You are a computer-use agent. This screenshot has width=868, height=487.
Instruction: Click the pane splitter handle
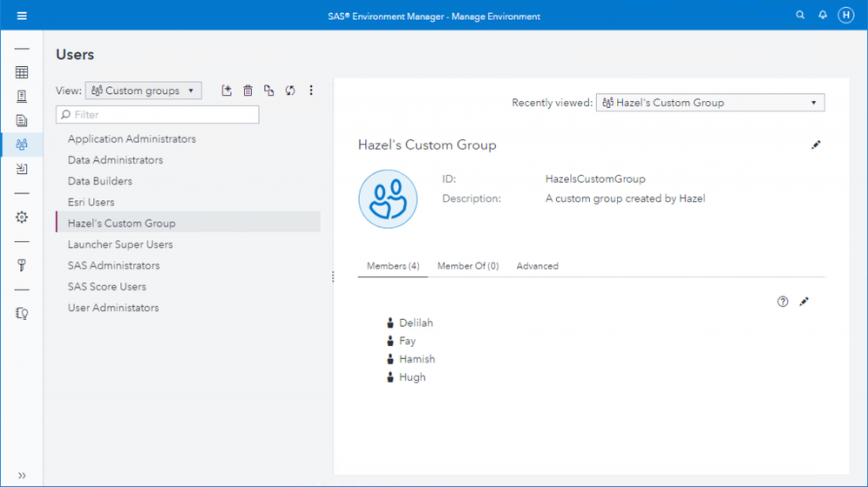point(333,277)
